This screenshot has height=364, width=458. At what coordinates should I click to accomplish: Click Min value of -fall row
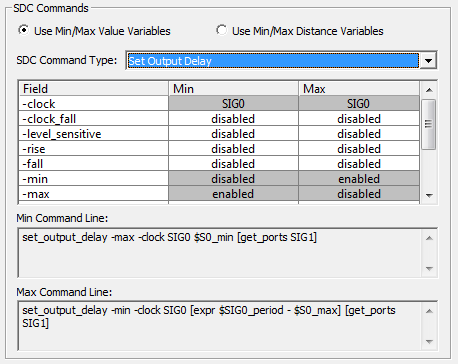(233, 164)
